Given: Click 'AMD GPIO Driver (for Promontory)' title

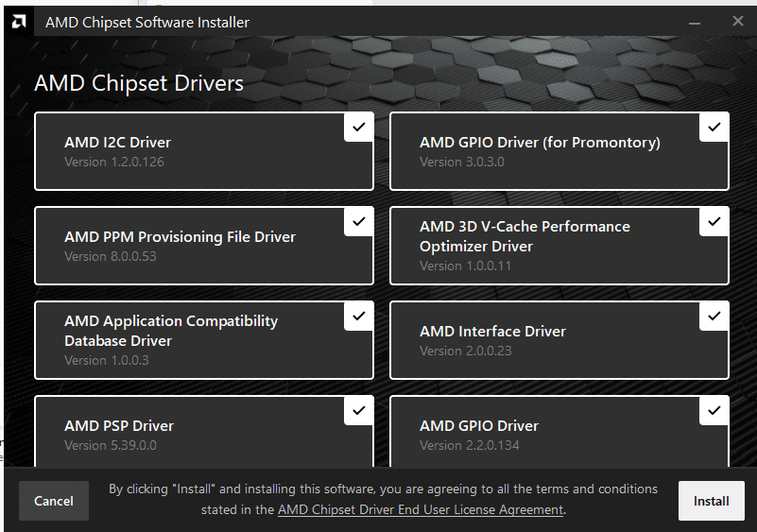Looking at the screenshot, I should coord(540,143).
